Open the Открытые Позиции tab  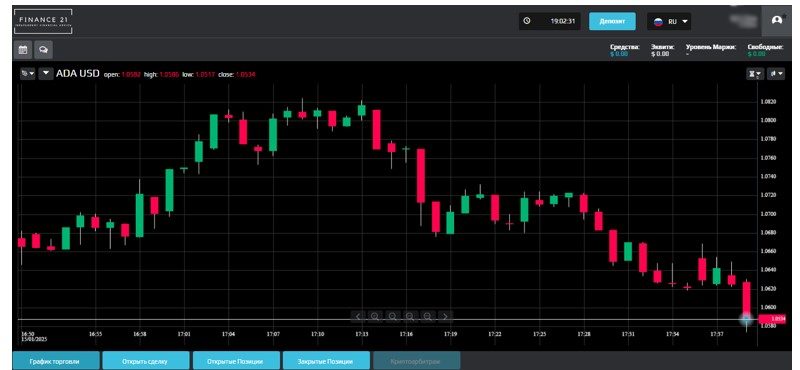click(x=236, y=361)
